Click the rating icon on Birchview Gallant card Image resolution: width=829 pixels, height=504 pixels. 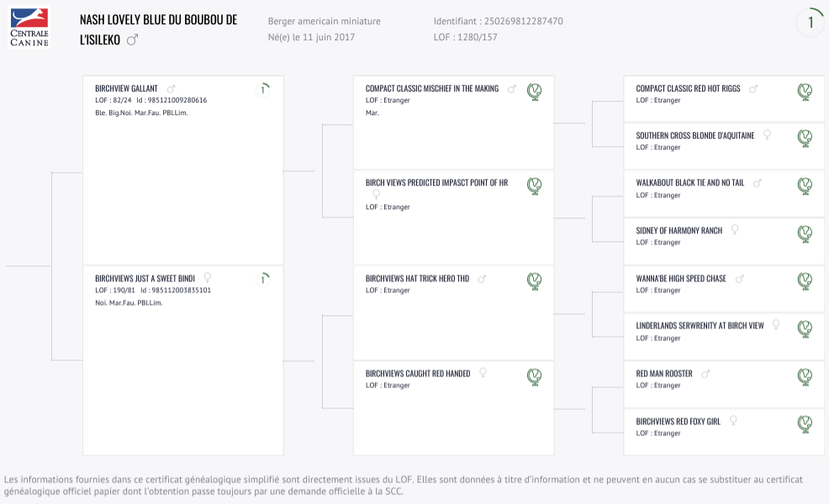pos(263,89)
